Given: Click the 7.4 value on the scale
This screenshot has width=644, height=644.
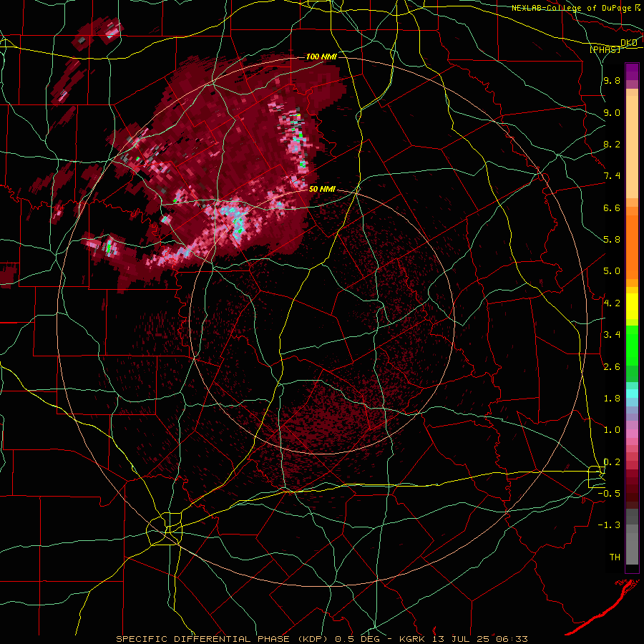Looking at the screenshot, I should [612, 176].
